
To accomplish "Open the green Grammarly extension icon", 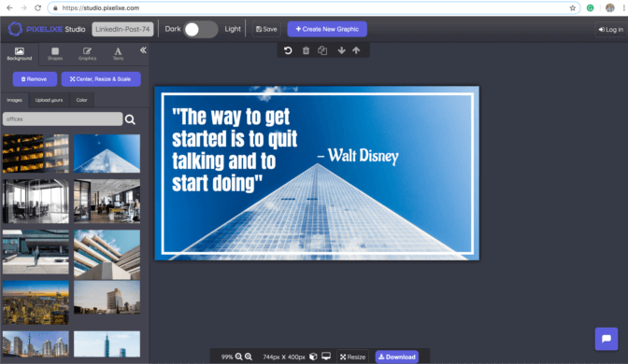I will [590, 8].
